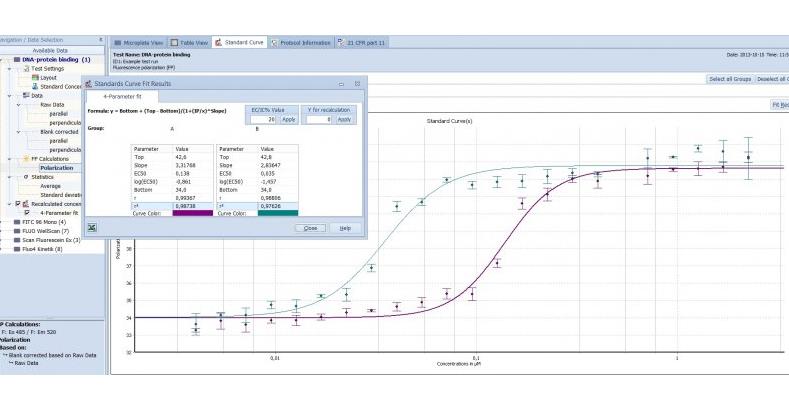Click Apply next to EC/IC% Value
The width and height of the screenshot is (789, 411).
pos(288,119)
